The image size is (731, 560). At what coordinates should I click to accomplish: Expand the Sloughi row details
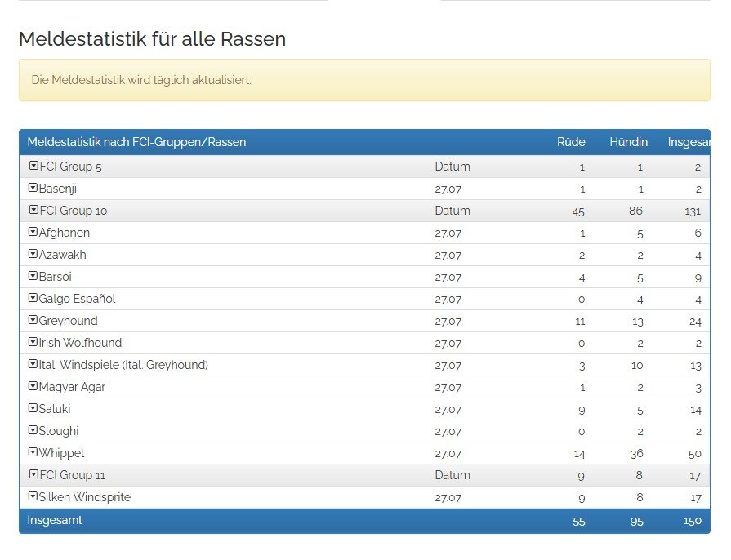tap(33, 429)
